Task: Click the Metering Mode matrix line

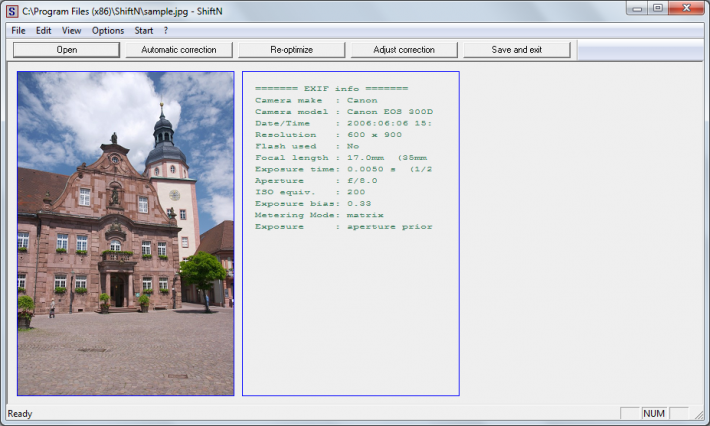Action: point(319,215)
